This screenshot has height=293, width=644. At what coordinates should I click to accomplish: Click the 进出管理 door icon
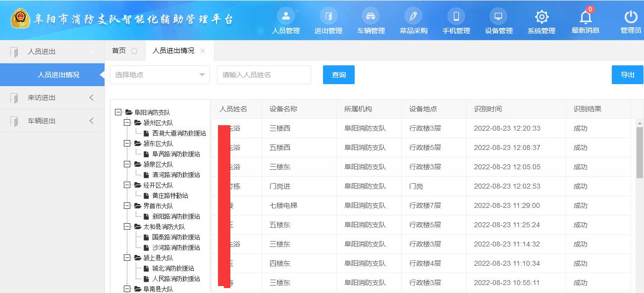(x=328, y=17)
